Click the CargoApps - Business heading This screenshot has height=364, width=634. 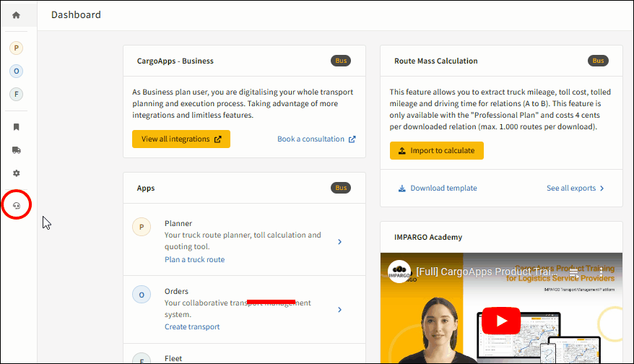coord(175,61)
